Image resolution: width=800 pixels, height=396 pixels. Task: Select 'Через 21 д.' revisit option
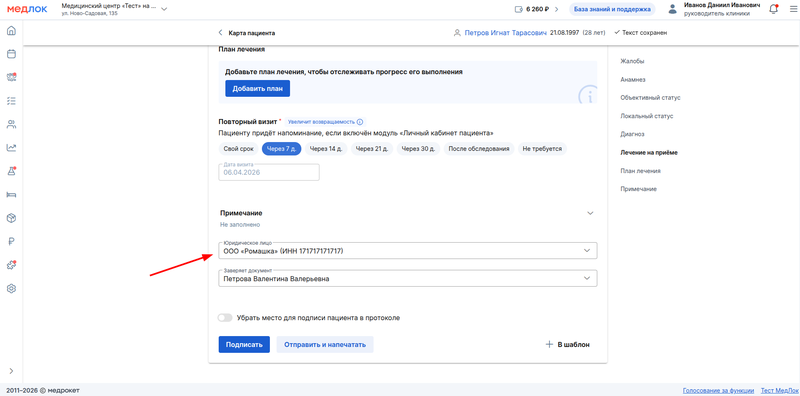[x=372, y=149]
